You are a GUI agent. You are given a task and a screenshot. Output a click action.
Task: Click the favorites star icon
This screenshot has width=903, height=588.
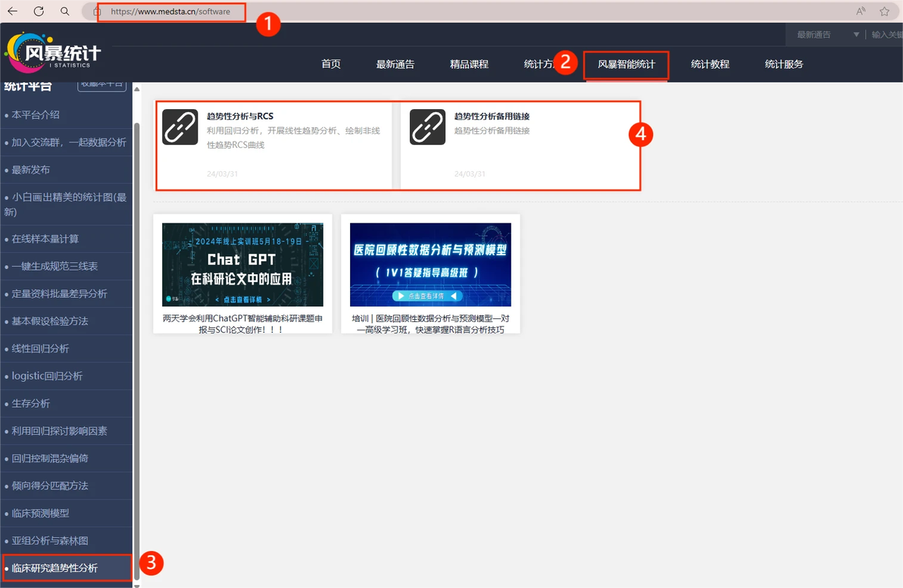885,11
